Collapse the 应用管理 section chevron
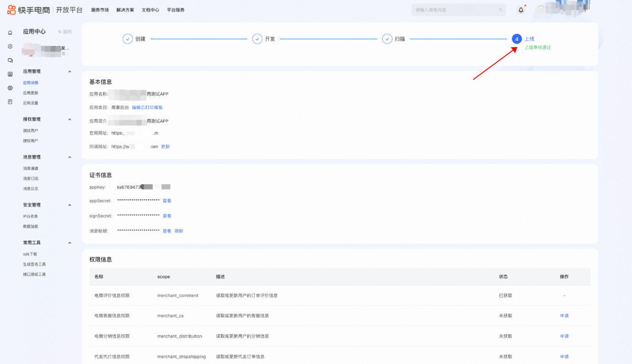This screenshot has width=632, height=364. (70, 71)
